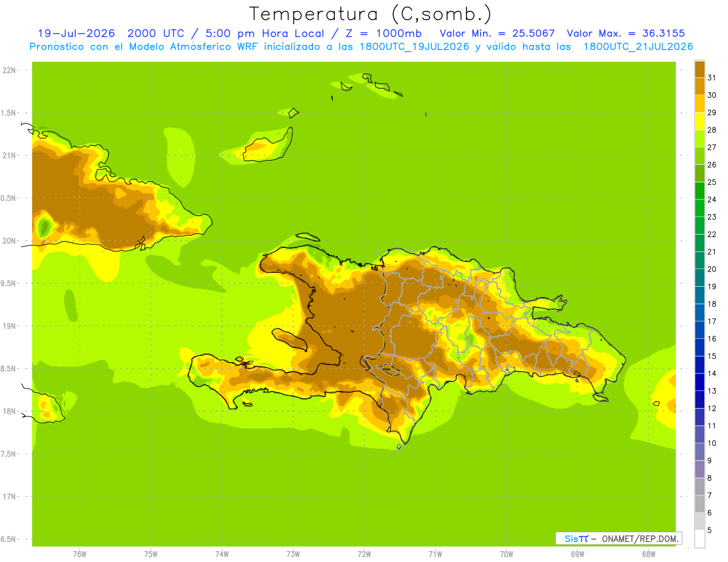Click the "68W" longitude label

click(x=649, y=554)
